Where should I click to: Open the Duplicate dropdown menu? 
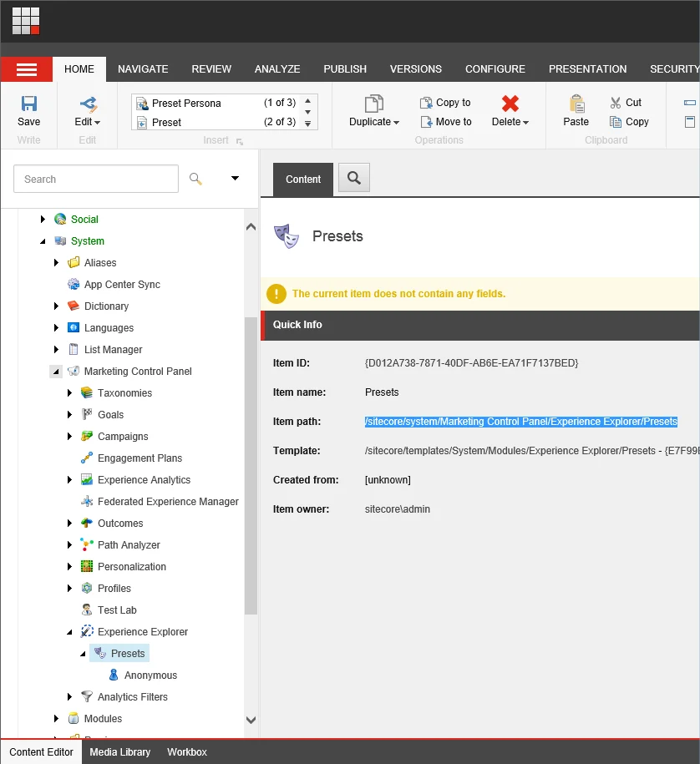pyautogui.click(x=396, y=122)
